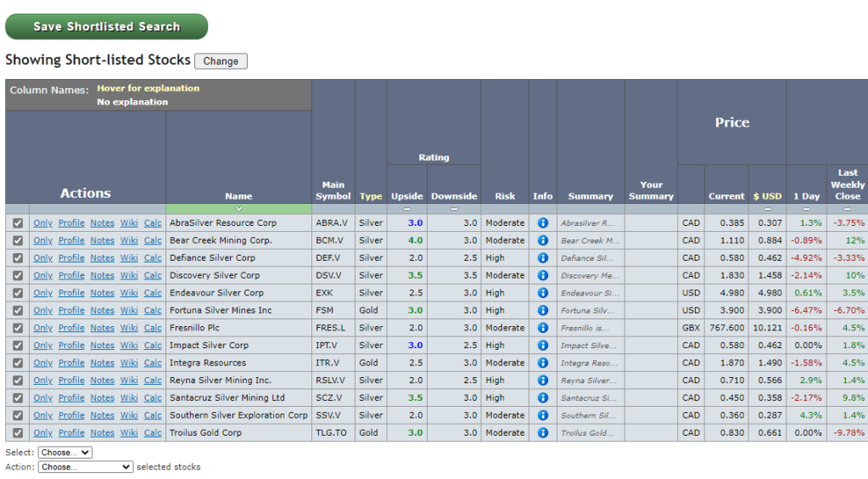Uncheck the Defiance Silver Corp checkbox

(18, 258)
